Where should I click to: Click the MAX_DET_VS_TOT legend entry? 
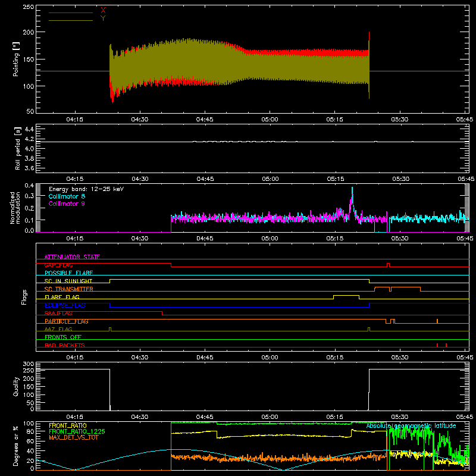coord(74,437)
